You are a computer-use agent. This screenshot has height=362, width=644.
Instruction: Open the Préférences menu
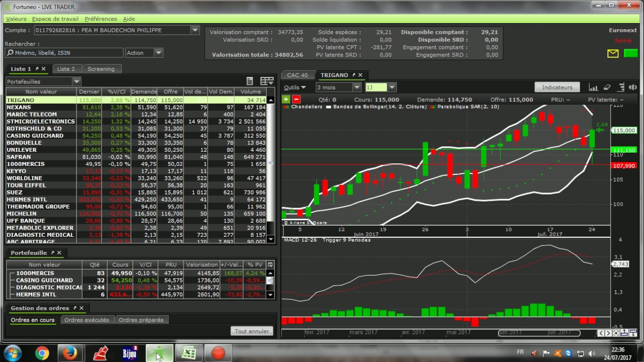[x=101, y=19]
